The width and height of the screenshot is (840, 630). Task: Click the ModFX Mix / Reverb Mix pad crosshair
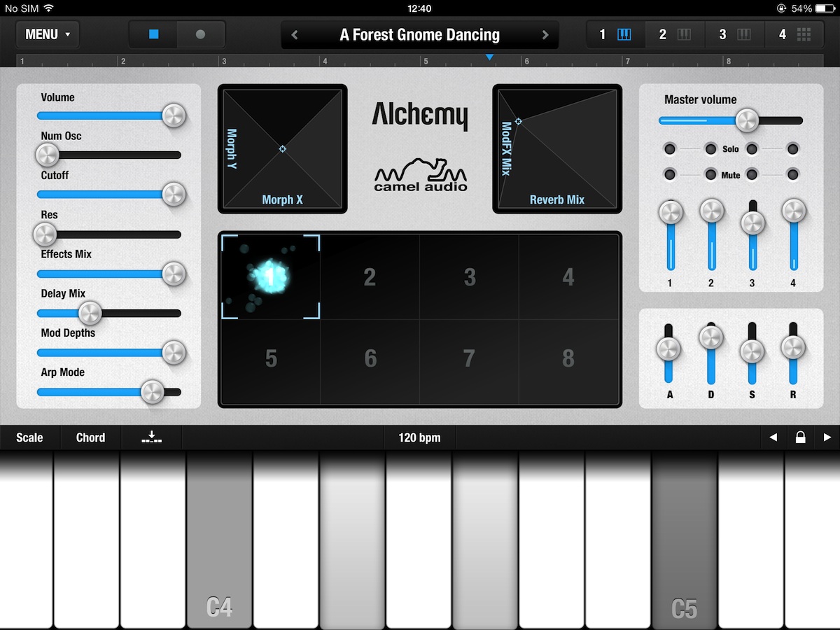tap(519, 121)
